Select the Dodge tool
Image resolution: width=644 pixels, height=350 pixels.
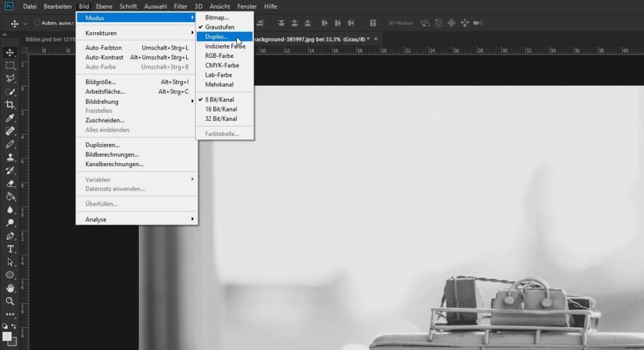point(10,223)
